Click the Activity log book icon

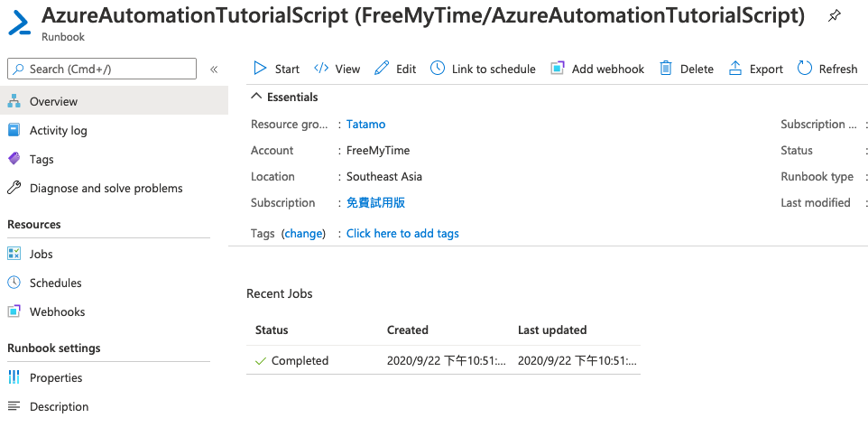tap(14, 130)
